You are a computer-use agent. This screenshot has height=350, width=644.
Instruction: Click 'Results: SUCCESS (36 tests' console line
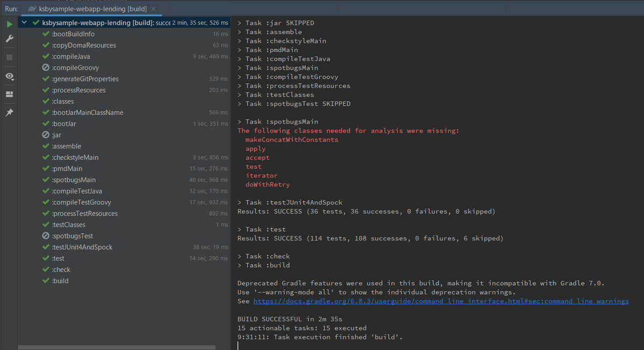(x=366, y=212)
